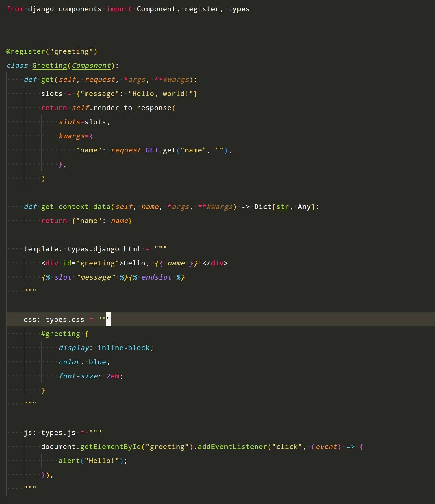Click 'addEventListener' method in JS
Viewport: 435px width, 504px height.
click(x=232, y=447)
